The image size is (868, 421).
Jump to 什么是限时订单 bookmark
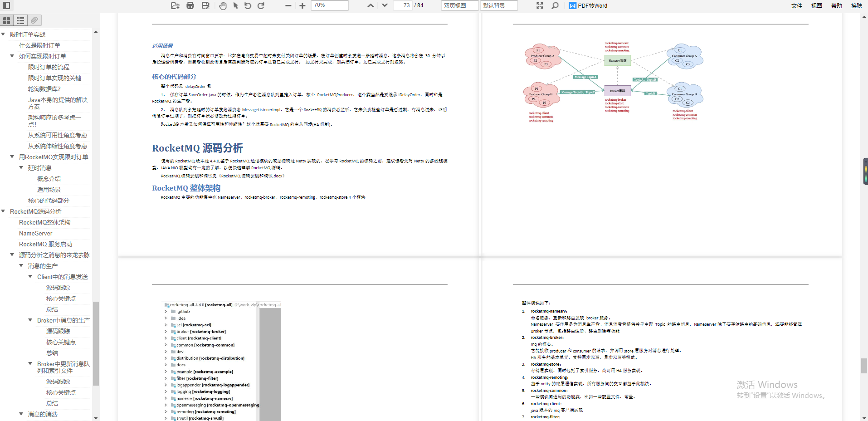click(x=39, y=45)
